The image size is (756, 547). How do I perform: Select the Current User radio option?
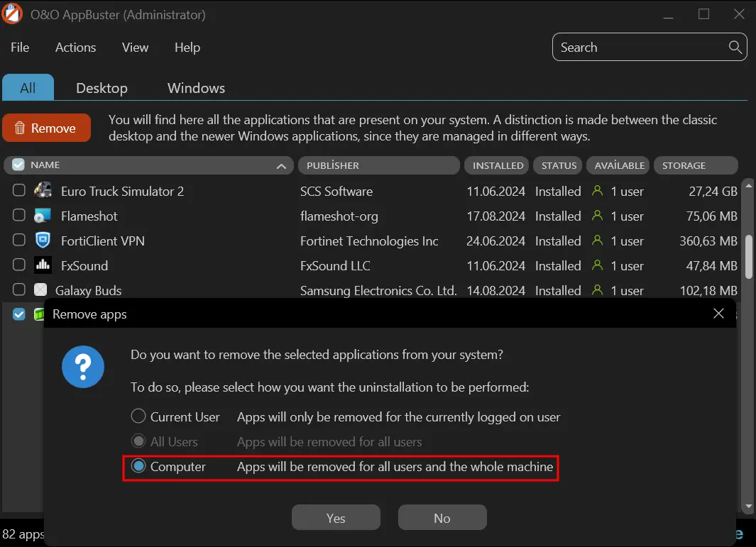point(138,416)
